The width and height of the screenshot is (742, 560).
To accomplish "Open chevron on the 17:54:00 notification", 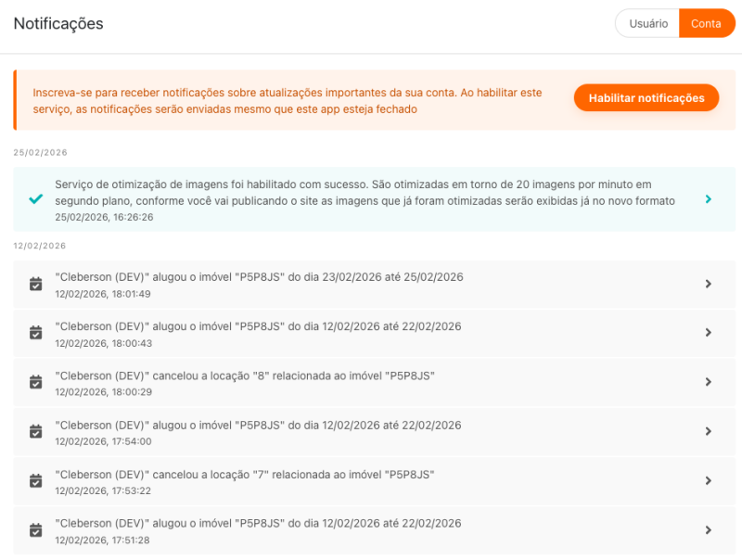I will tap(708, 431).
